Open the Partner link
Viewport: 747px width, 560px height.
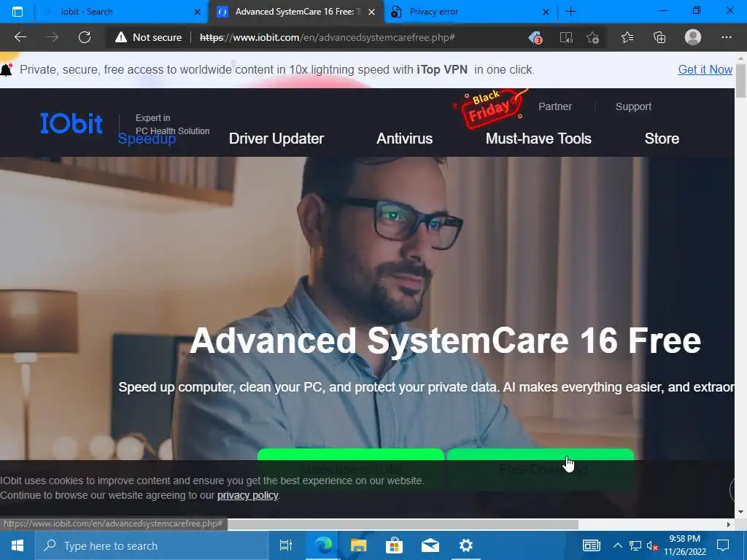(x=555, y=106)
